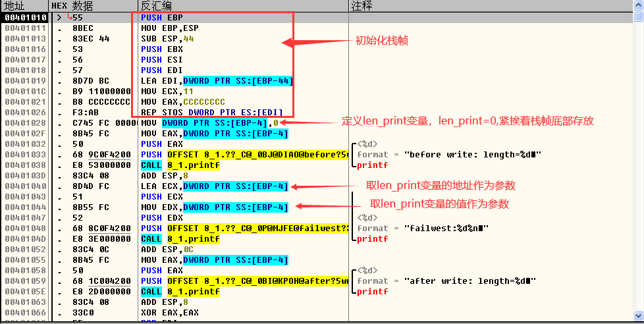Viewport: 644px width, 324px height.
Task: Select address 00401026
Action: point(26,113)
